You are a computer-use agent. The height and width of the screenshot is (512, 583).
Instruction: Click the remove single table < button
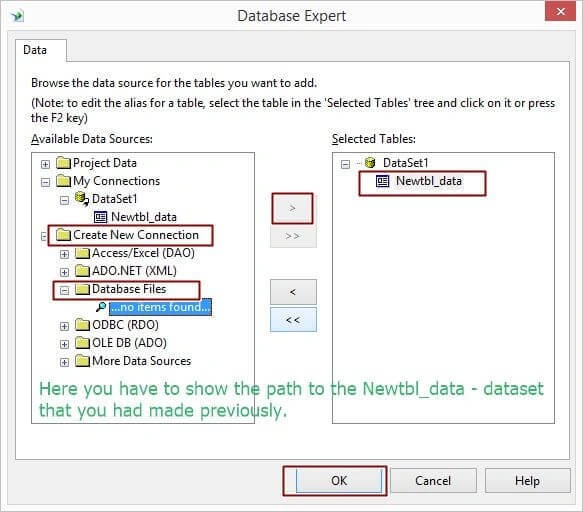tap(293, 292)
